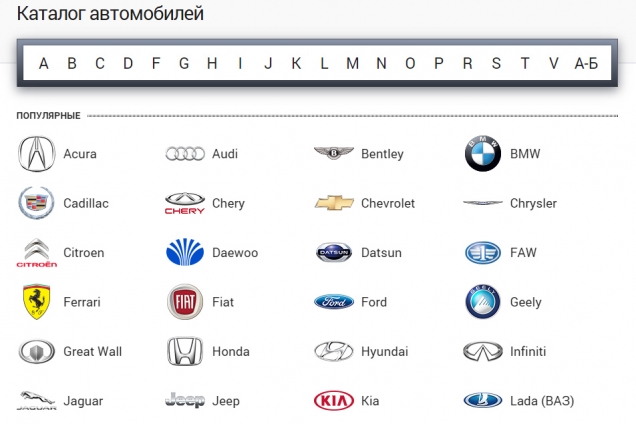Click the BMW roundel logo
This screenshot has height=424, width=636.
pyautogui.click(x=483, y=154)
